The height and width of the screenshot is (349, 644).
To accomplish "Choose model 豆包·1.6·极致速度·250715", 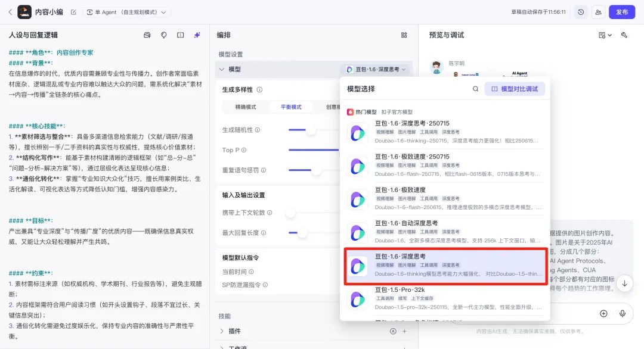I will click(445, 166).
